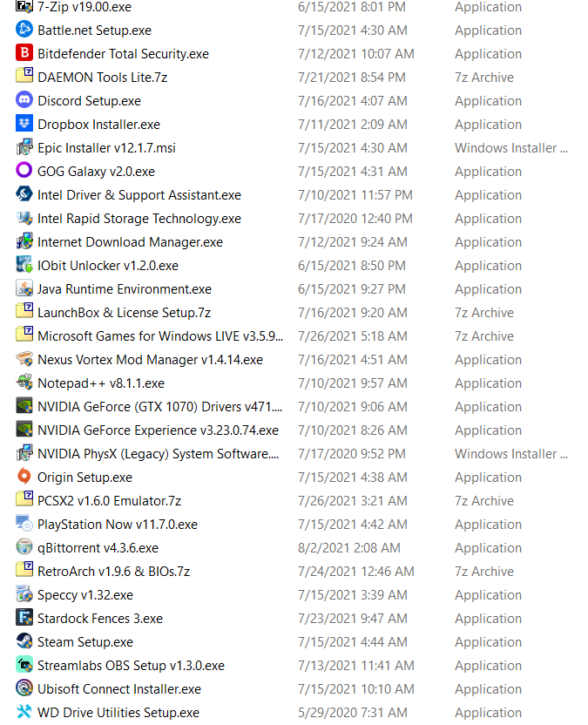The image size is (588, 725).
Task: Select the Notepad++ icon
Action: pos(24,383)
